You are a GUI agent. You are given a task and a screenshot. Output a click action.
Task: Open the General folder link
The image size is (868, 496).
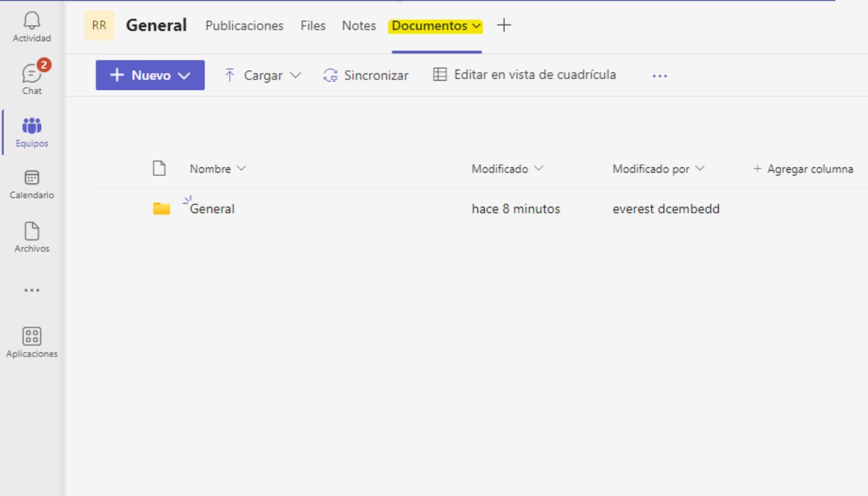pos(212,209)
